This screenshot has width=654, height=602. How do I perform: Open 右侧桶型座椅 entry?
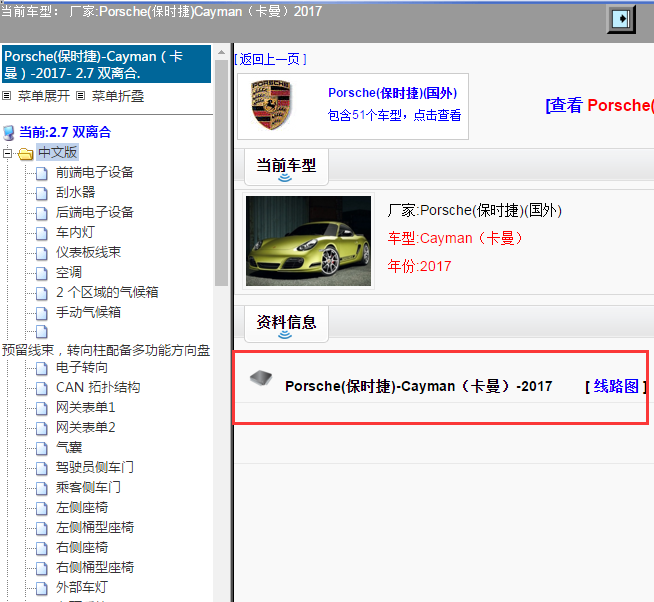pyautogui.click(x=95, y=568)
